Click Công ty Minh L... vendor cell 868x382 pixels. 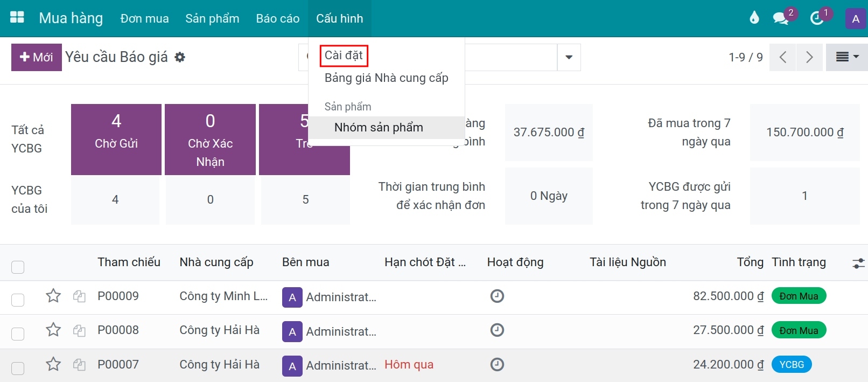[x=223, y=296]
